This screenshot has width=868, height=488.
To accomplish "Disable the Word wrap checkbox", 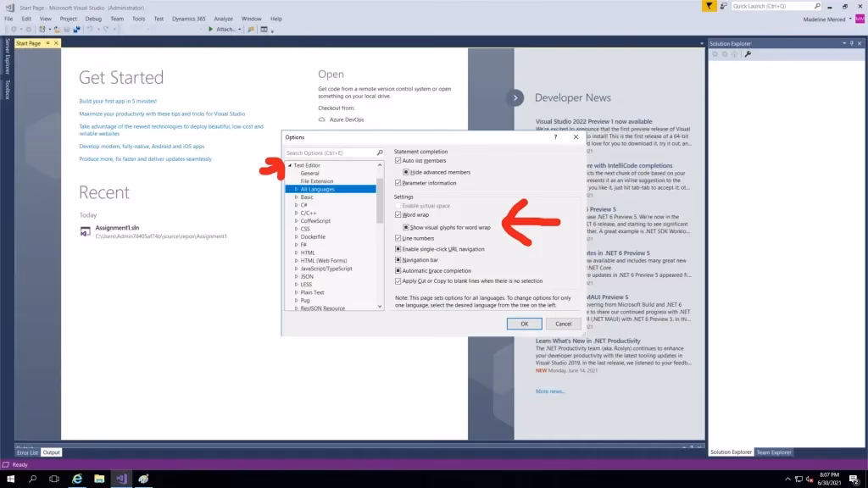I will click(x=398, y=214).
